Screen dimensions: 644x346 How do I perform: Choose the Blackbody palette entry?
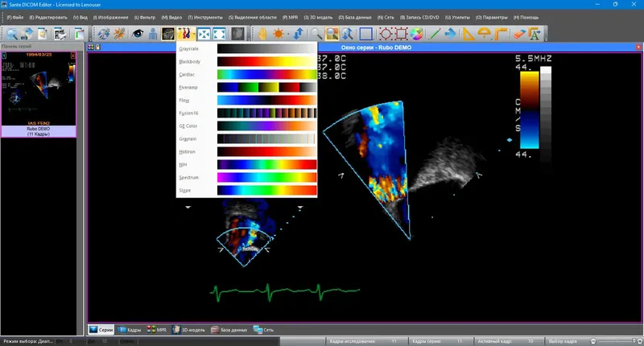[247, 62]
